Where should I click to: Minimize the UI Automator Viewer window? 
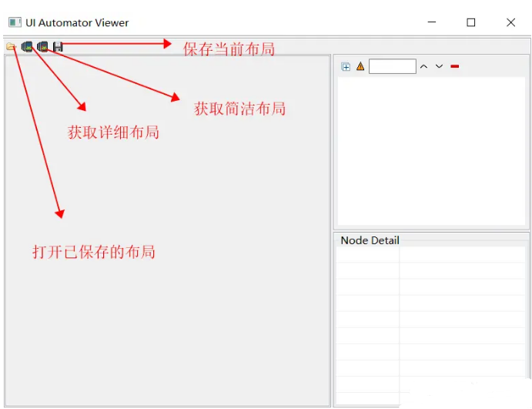[x=432, y=22]
